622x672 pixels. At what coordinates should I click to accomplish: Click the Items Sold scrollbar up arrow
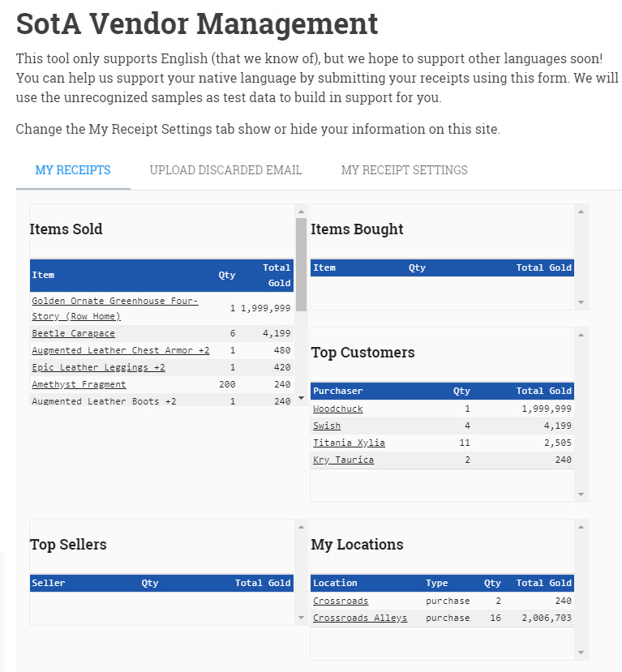pos(301,212)
